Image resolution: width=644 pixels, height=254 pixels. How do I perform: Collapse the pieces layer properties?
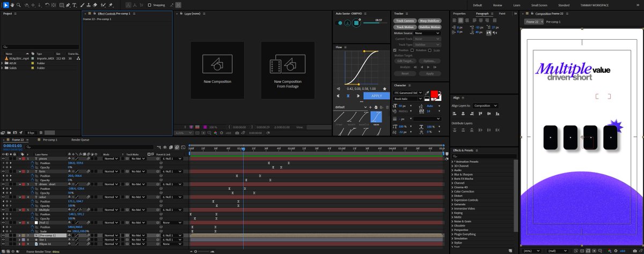click(x=20, y=159)
